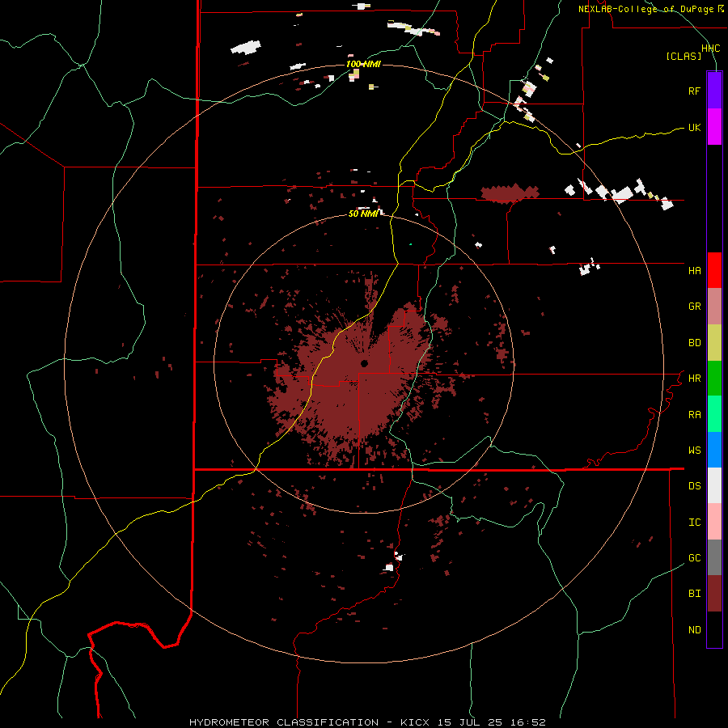Click the GR salmon legend swatch
The image size is (728, 728).
[x=714, y=307]
